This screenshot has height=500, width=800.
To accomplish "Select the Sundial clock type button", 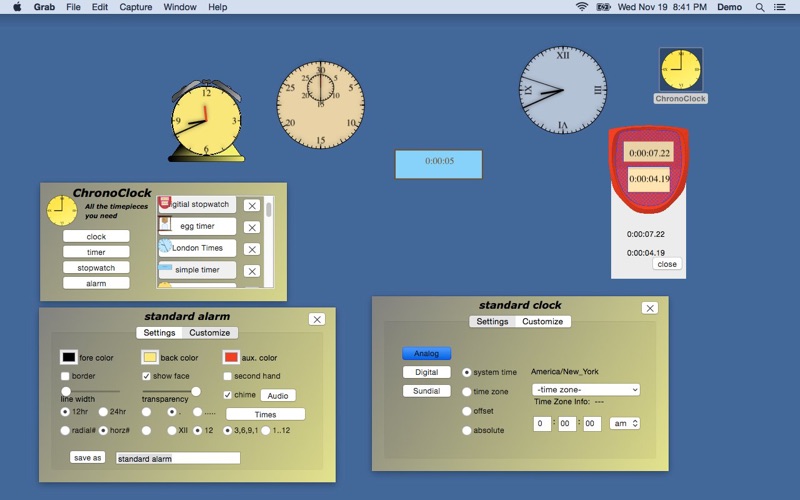I will [427, 391].
